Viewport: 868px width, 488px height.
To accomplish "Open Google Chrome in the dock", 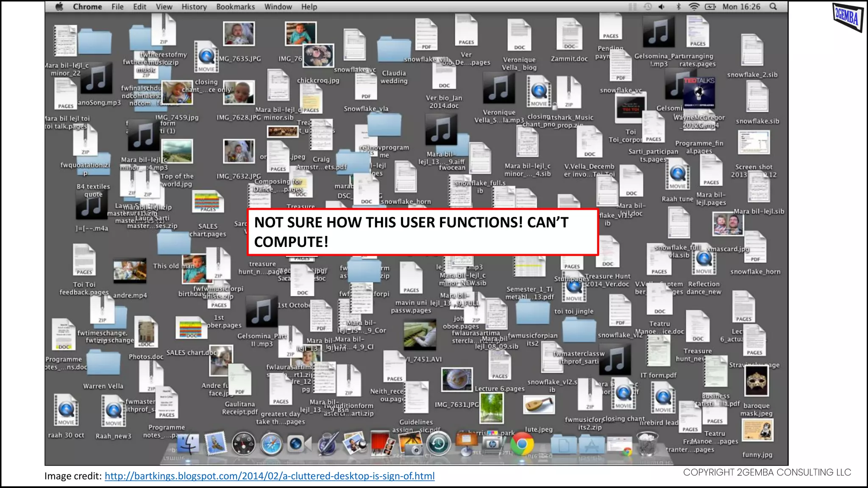I will pyautogui.click(x=522, y=444).
